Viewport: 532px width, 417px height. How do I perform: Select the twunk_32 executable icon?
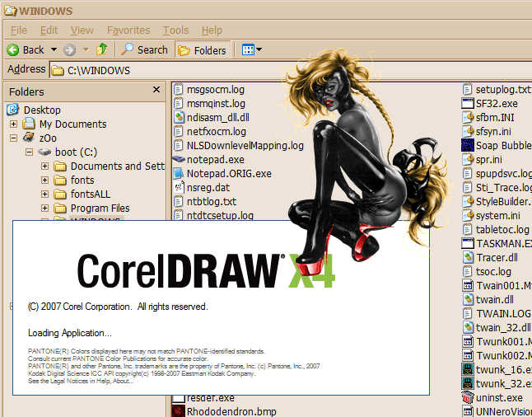(x=468, y=383)
